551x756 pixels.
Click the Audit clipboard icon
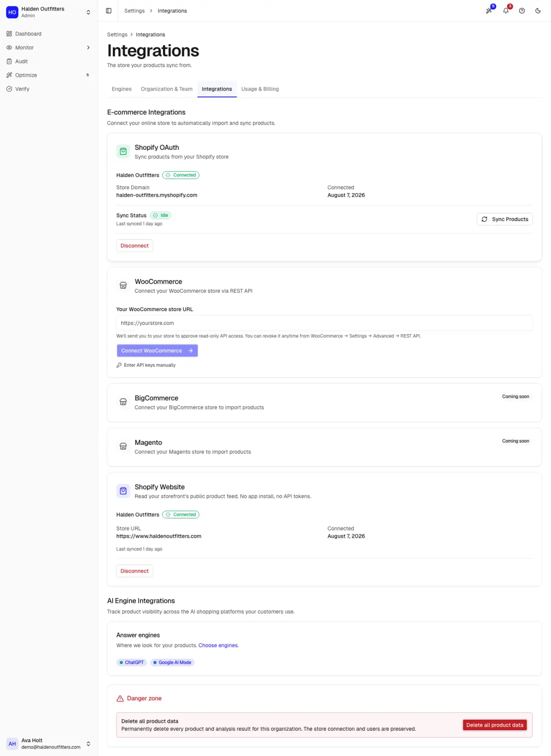[x=9, y=62]
